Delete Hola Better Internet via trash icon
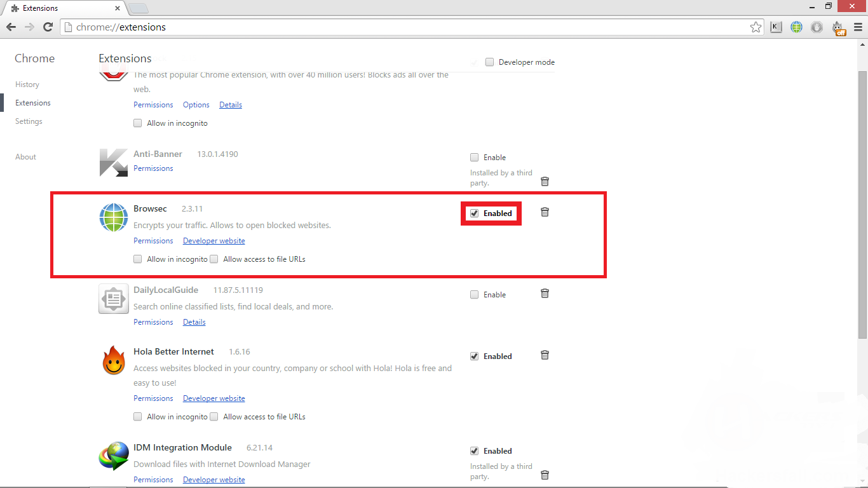Viewport: 868px width, 488px height. click(x=545, y=355)
